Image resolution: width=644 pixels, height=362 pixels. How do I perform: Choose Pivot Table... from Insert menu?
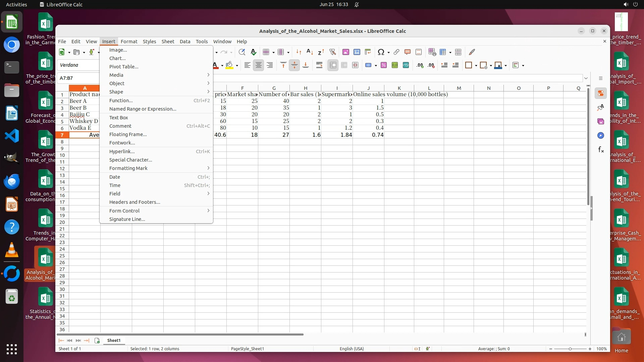pyautogui.click(x=124, y=67)
